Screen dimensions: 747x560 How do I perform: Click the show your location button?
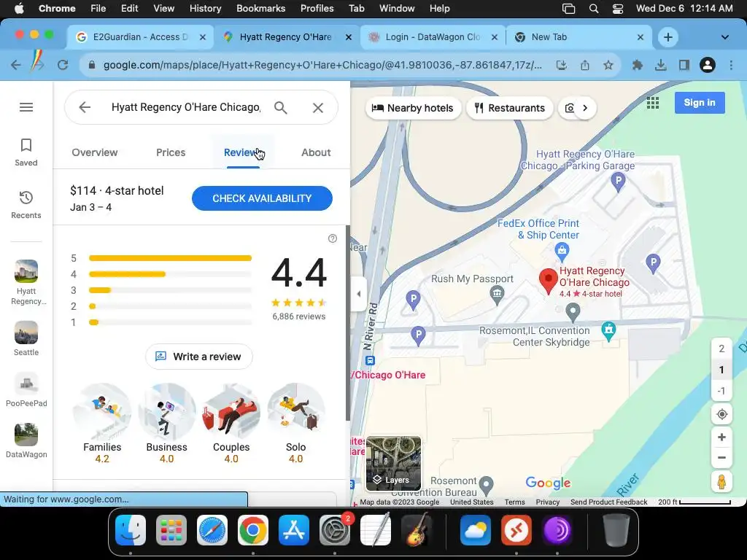pos(721,414)
